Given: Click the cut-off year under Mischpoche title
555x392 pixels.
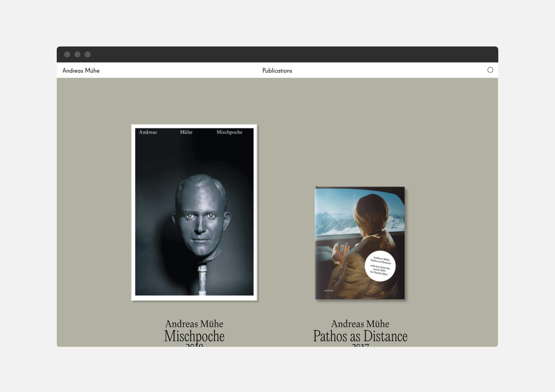Looking at the screenshot, I should [x=194, y=345].
